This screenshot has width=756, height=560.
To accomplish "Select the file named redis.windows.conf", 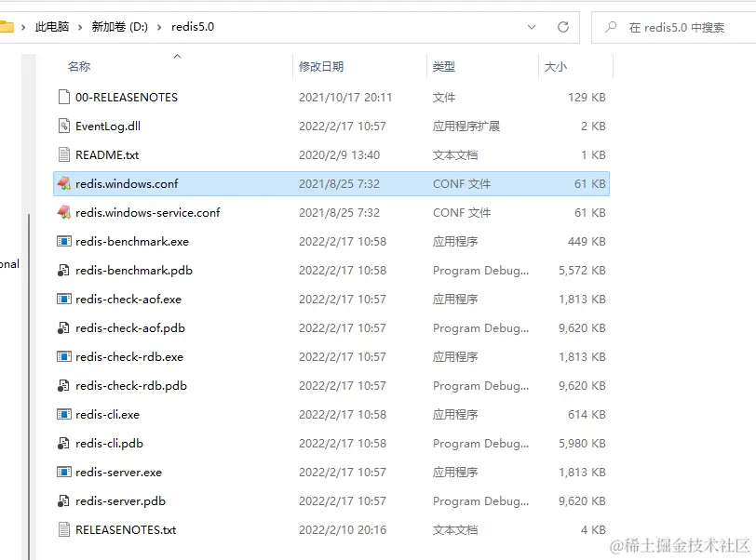I will [x=127, y=183].
